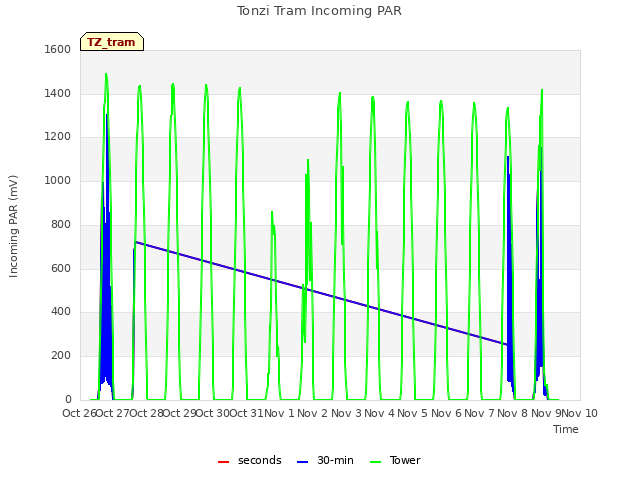
Task: Click the Nov 3 x-axis date label
Action: pyautogui.click(x=346, y=413)
